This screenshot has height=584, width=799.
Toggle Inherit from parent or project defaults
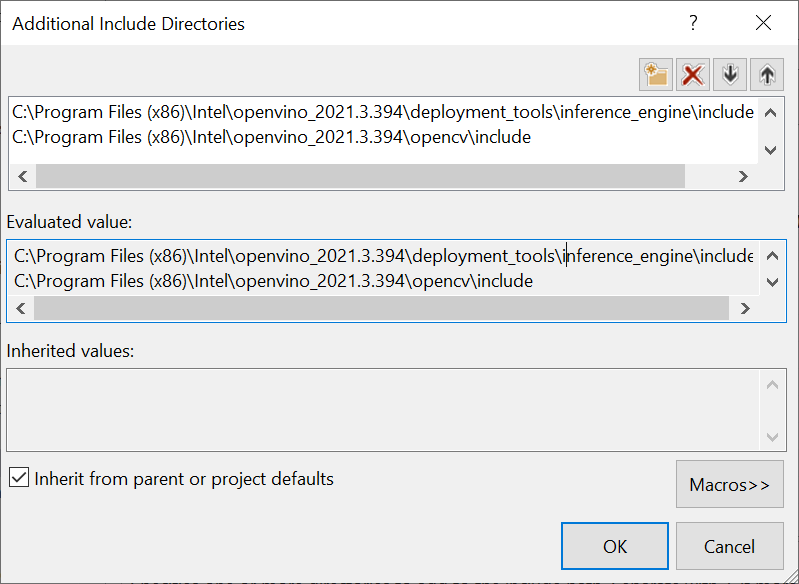point(18,478)
